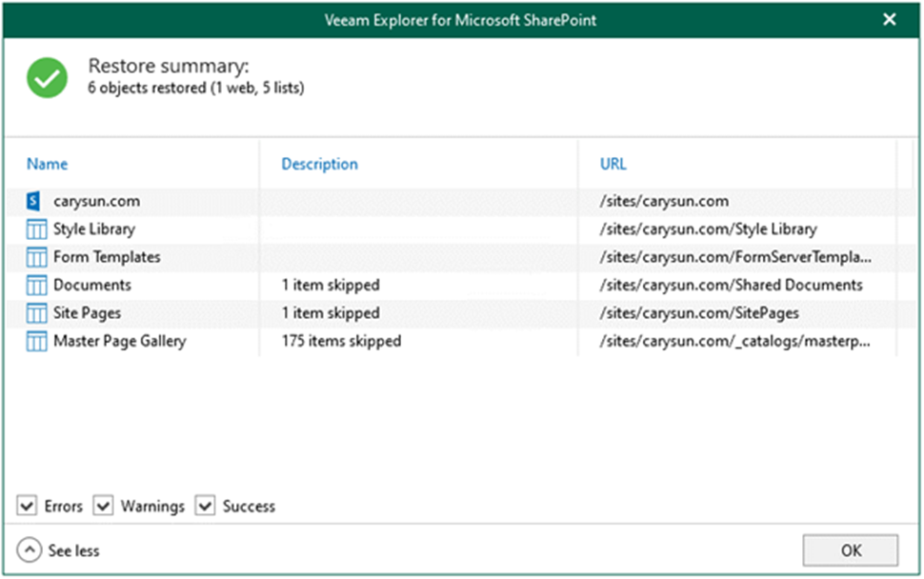The width and height of the screenshot is (924, 579).
Task: Select the Style Library name cell
Action: pos(94,230)
